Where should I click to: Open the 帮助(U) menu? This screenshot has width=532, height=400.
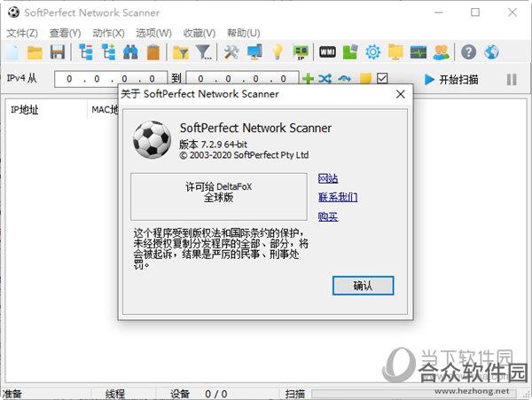pos(244,33)
